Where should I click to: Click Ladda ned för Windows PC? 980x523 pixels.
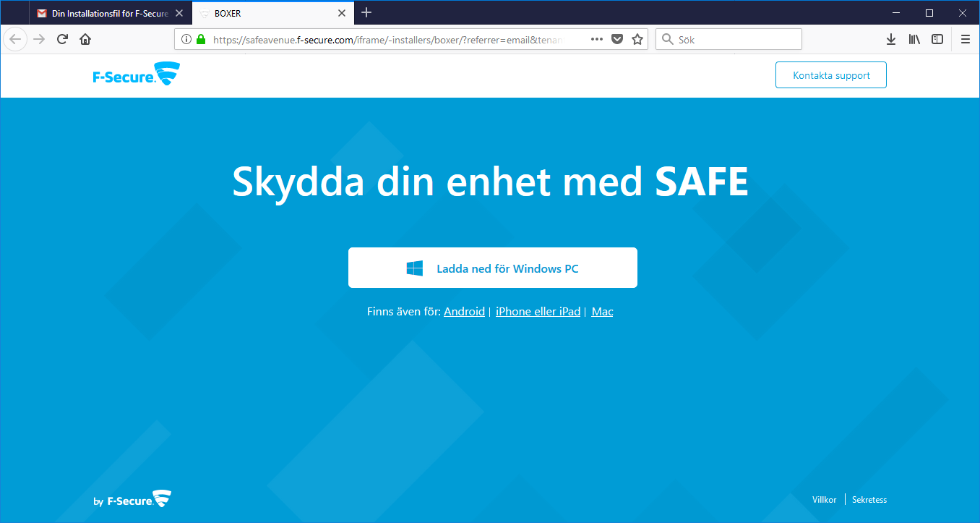(x=493, y=268)
